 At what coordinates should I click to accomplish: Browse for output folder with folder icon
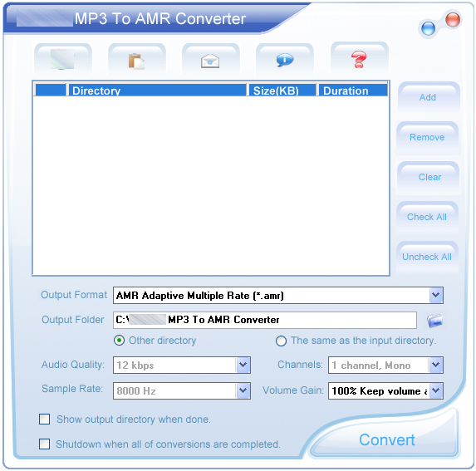point(434,321)
